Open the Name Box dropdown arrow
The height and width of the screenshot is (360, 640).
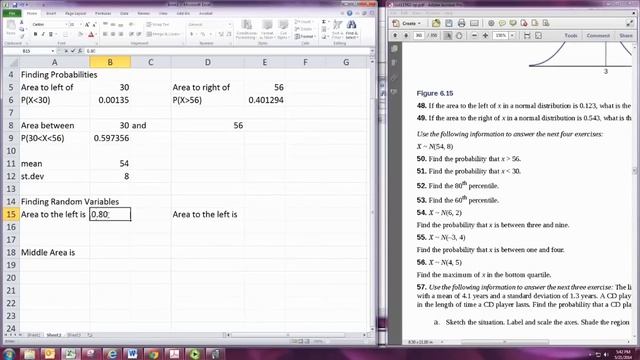(53, 51)
